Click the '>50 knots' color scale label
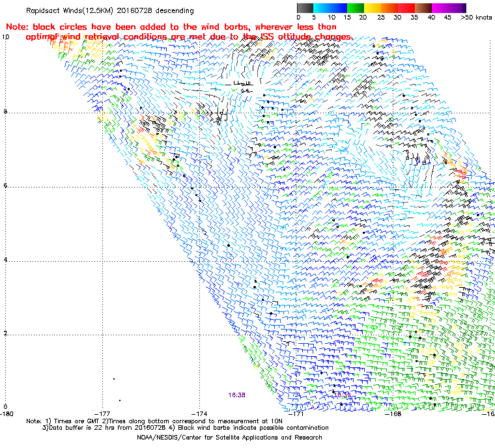Image resolution: width=495 pixels, height=448 pixels. [476, 18]
